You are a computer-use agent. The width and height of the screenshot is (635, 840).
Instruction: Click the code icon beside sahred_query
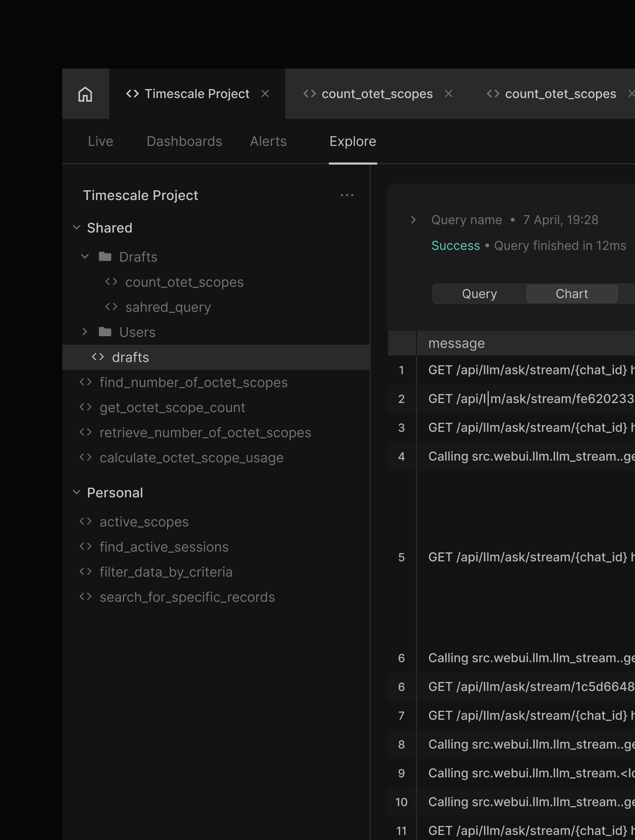[x=111, y=307]
